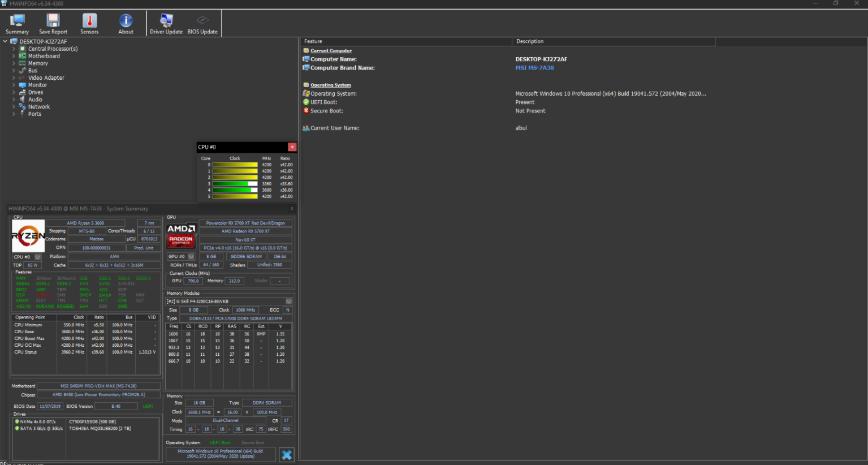Expand the Bus tree node
The image size is (868, 465).
(14, 71)
